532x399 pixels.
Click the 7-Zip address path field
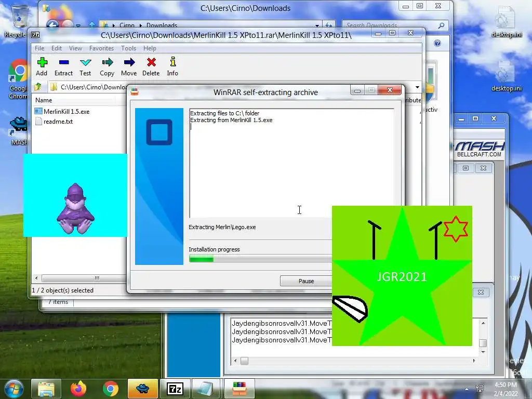click(87, 87)
